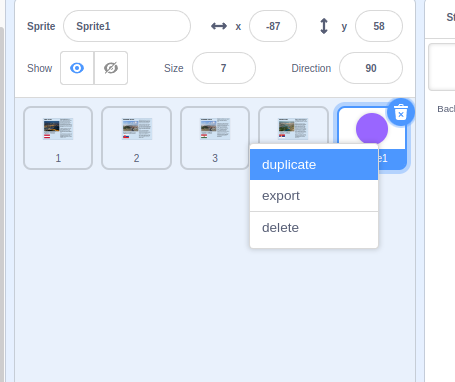This screenshot has height=382, width=455.
Task: Select sprite thumbnail labeled 3
Action: 215,138
